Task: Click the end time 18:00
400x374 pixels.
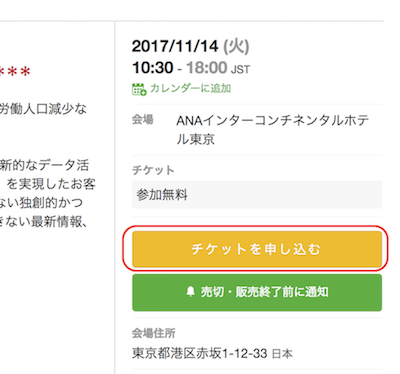Action: pos(207,68)
